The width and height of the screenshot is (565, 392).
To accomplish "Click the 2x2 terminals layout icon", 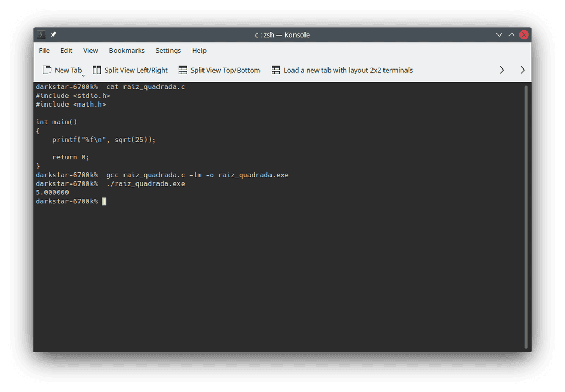I will tap(276, 70).
